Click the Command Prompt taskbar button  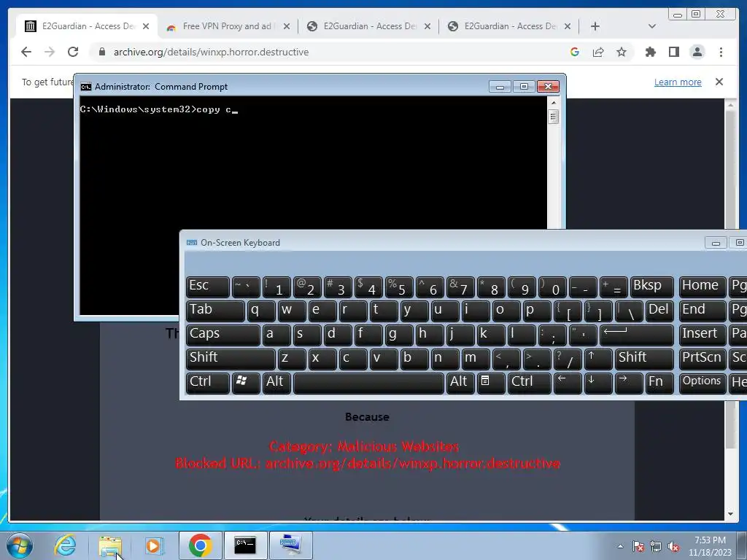click(x=245, y=545)
